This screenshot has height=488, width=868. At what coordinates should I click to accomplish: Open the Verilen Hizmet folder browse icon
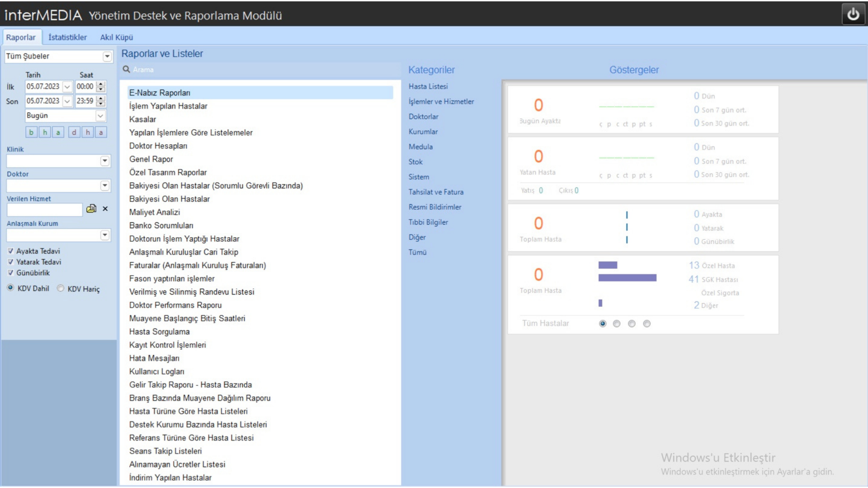(x=91, y=209)
